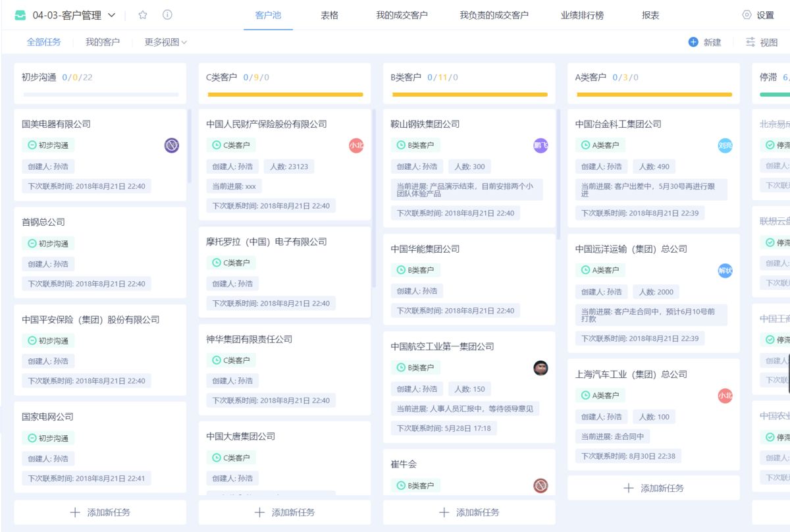790x532 pixels.
Task: Click clock icon on 中国大唐集团 card tag
Action: point(216,458)
